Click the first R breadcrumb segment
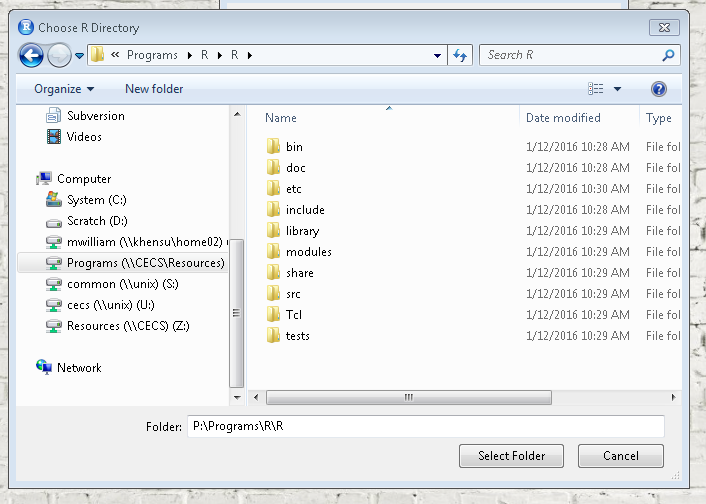 coord(204,55)
